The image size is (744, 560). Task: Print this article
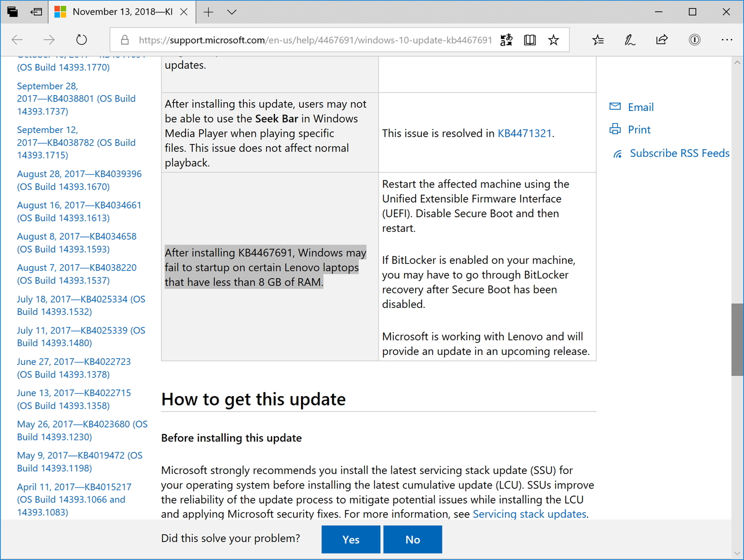(629, 130)
